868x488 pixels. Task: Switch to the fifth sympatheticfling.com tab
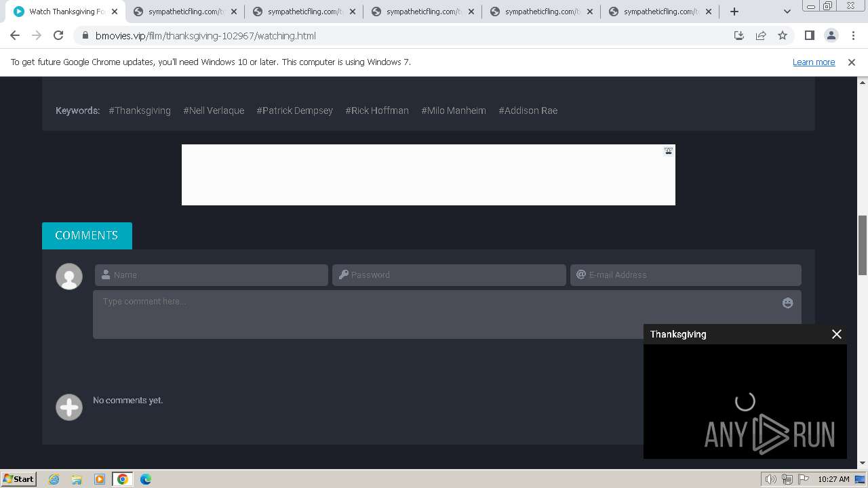[x=661, y=12]
